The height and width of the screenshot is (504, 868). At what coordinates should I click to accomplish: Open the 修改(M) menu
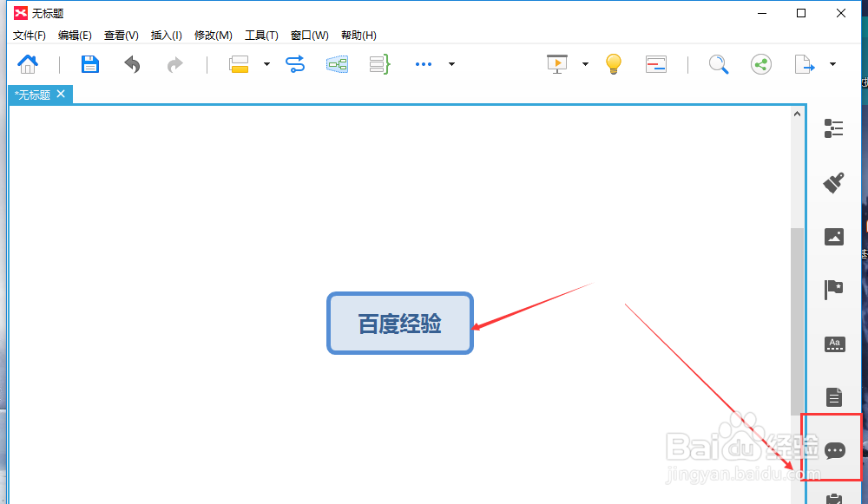click(x=214, y=36)
